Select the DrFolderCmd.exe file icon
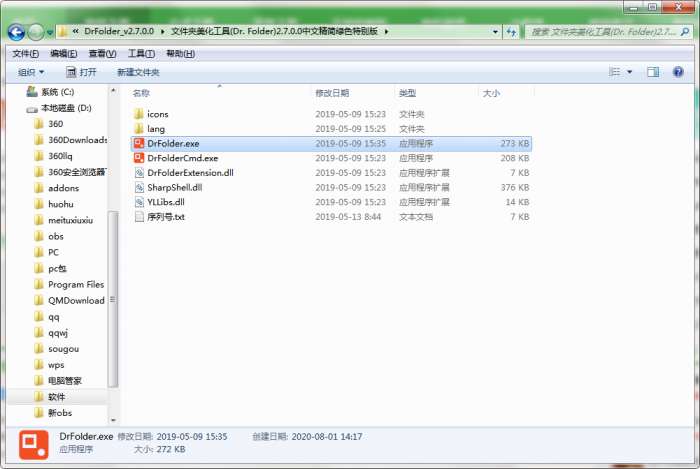The image size is (700, 469). (139, 158)
